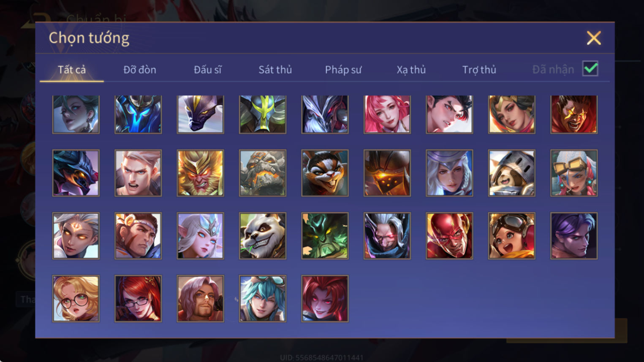Choose the blonde girl with round glasses

pos(76,299)
